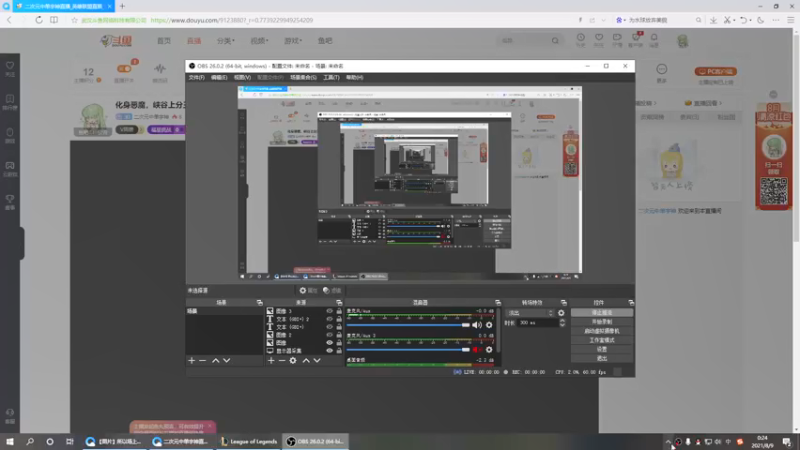Pop out the Controls dock panel
The width and height of the screenshot is (800, 450).
[x=631, y=303]
